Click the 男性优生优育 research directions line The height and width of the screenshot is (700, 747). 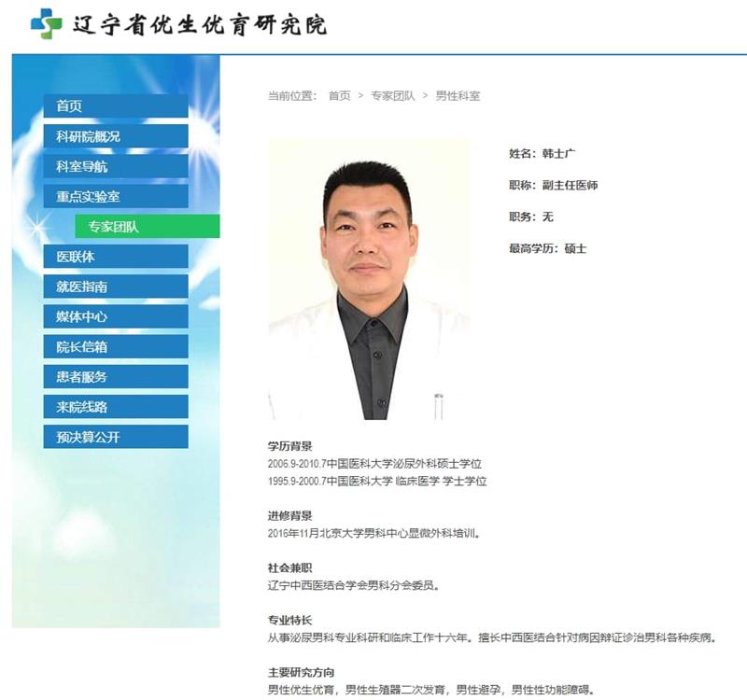tap(431, 690)
